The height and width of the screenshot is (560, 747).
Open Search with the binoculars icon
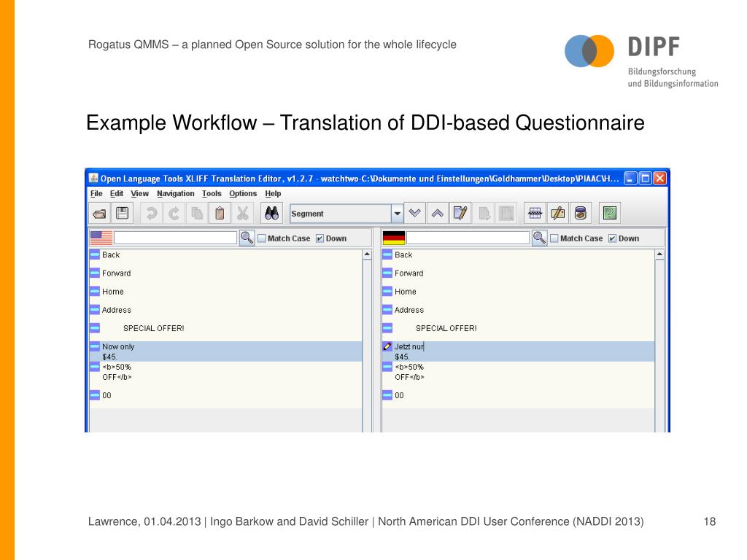[271, 214]
